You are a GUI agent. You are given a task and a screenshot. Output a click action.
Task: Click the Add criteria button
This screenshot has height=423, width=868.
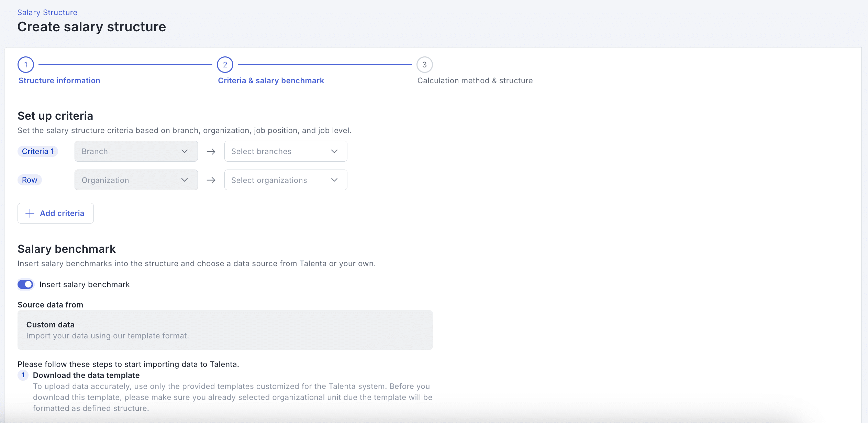click(56, 213)
